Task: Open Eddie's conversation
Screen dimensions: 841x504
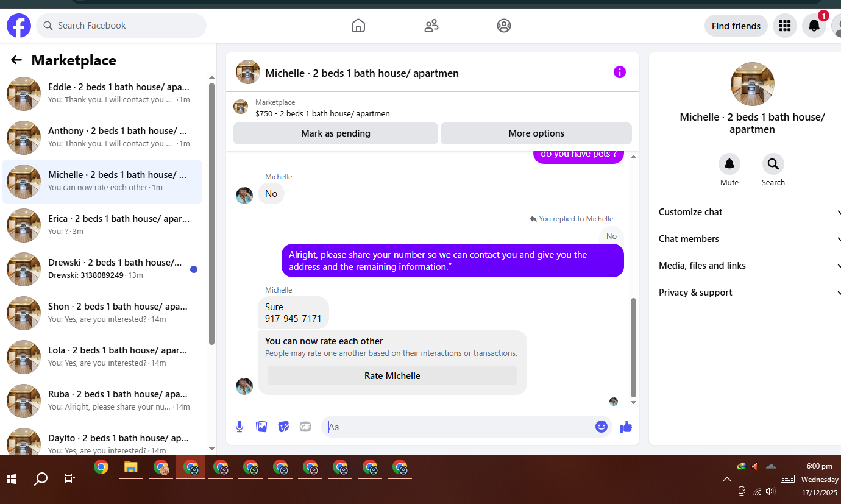Action: 102,93
